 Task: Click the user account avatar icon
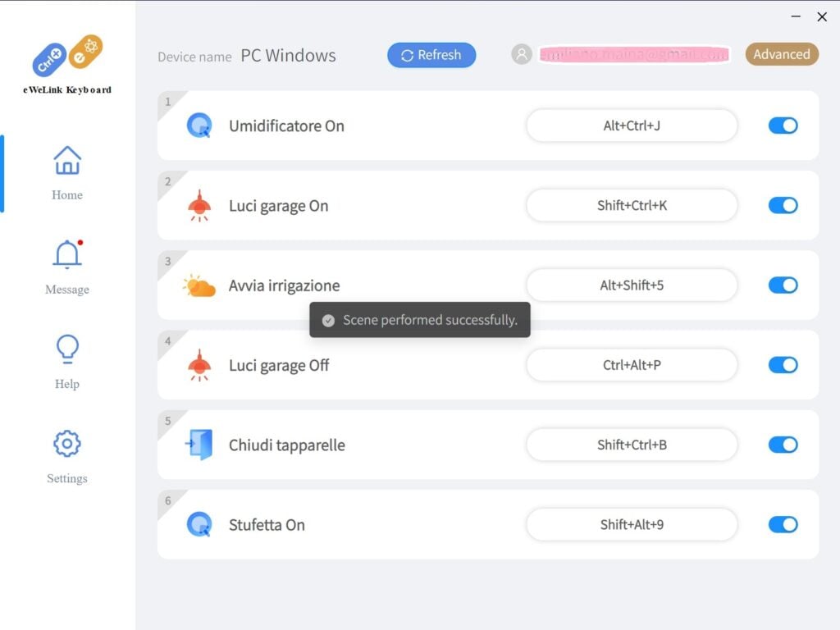pos(521,54)
